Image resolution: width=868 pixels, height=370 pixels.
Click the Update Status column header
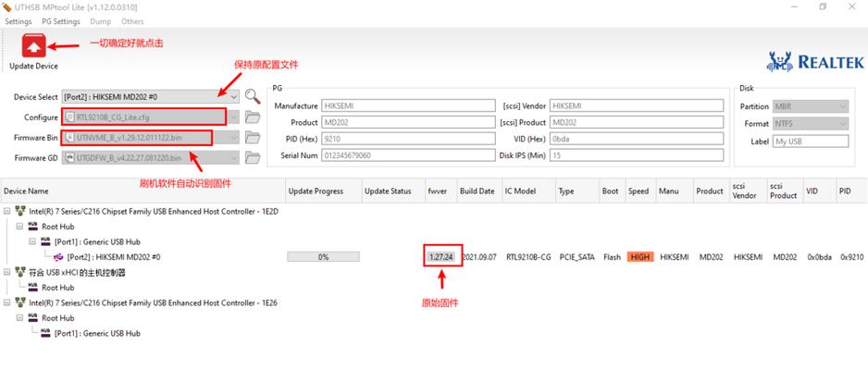[393, 191]
